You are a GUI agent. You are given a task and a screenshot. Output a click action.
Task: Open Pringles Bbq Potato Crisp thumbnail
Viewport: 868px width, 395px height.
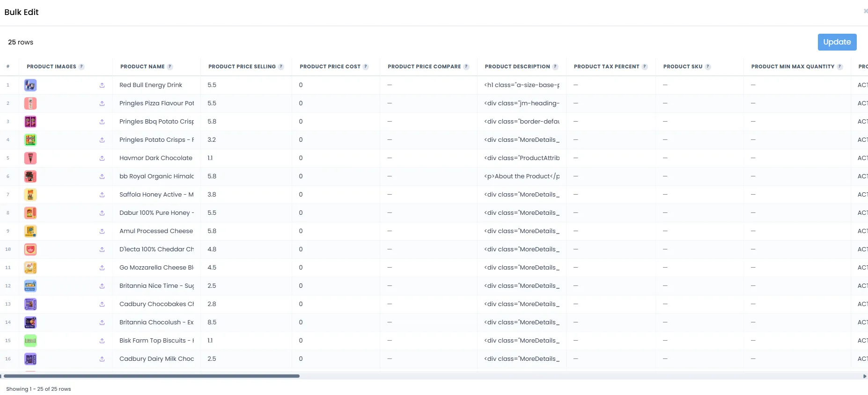pyautogui.click(x=30, y=122)
